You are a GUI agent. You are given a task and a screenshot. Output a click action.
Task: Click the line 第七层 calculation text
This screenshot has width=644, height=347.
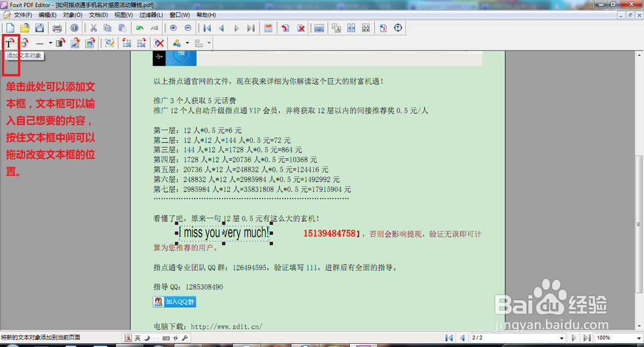coord(252,189)
